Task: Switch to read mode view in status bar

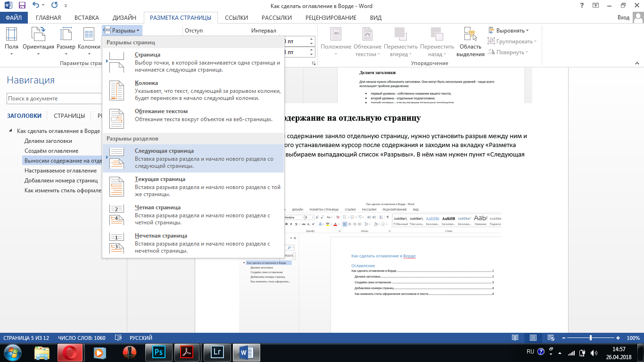Action: [515, 338]
